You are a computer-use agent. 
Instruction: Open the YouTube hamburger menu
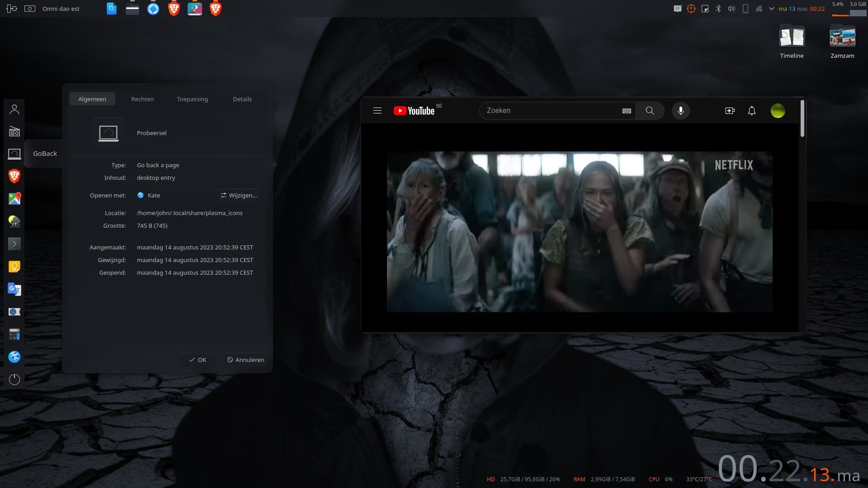click(x=377, y=110)
